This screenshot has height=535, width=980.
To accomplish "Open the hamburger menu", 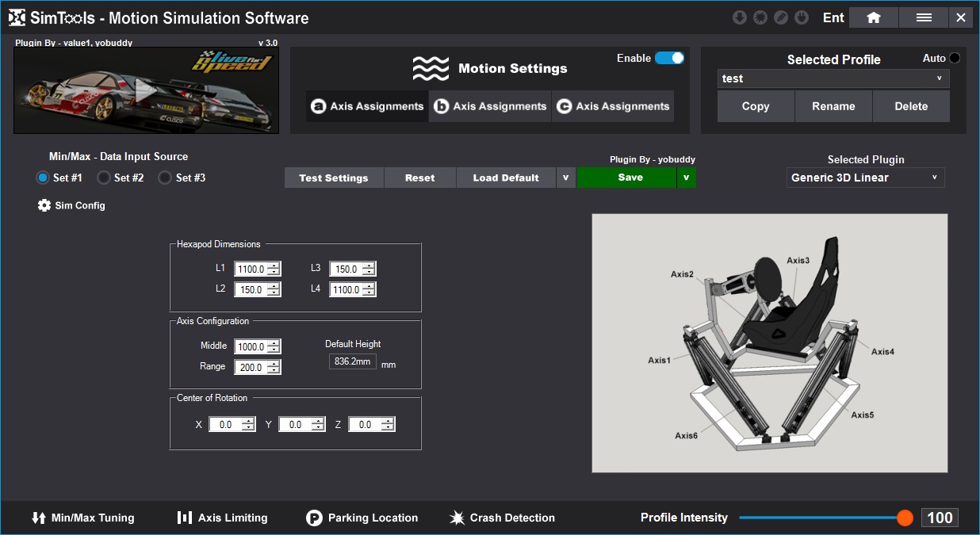I will pyautogui.click(x=923, y=17).
